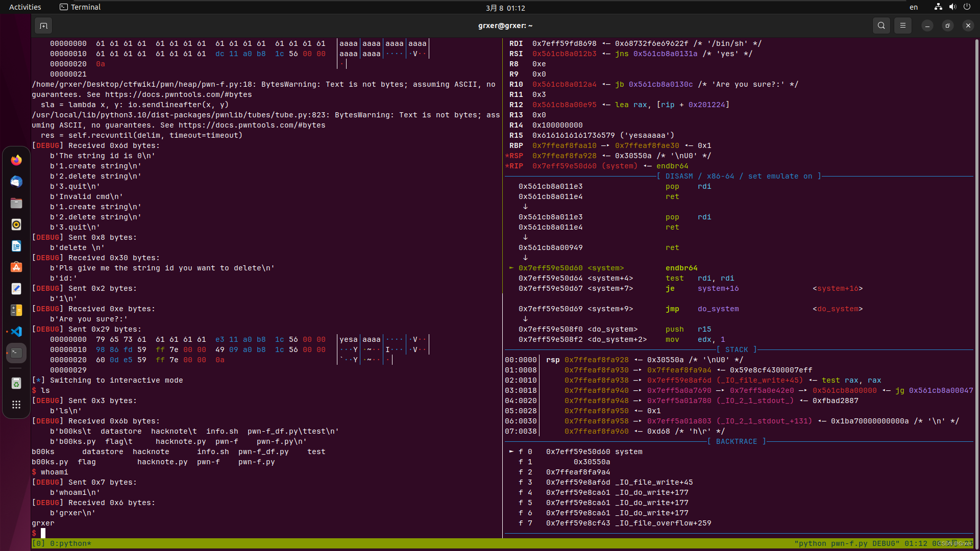The width and height of the screenshot is (980, 551).
Task: Select the Terminal icon in dock
Action: coord(16,353)
